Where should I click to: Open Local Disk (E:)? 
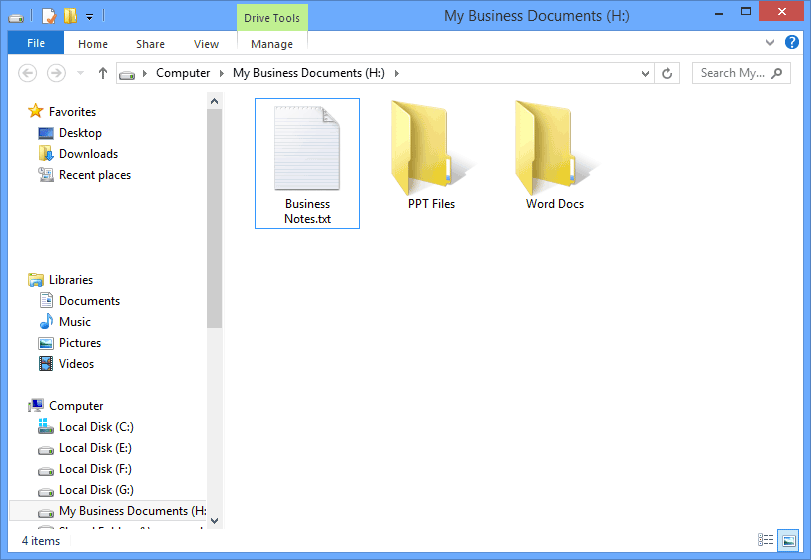tap(95, 448)
